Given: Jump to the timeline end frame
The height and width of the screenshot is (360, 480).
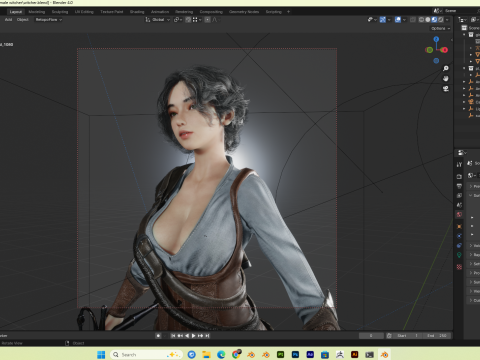Looking at the screenshot, I should tap(207, 336).
